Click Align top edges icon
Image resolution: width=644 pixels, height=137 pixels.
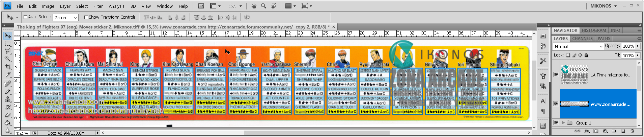[146, 17]
